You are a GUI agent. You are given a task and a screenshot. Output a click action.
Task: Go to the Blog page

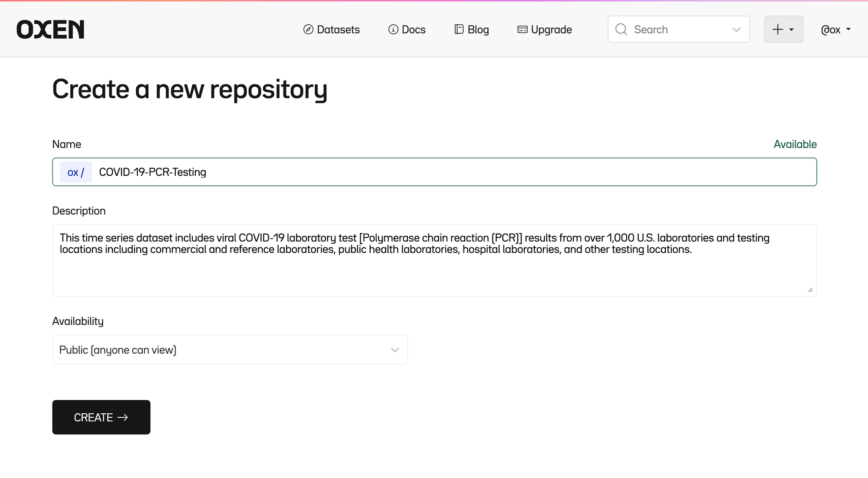478,30
